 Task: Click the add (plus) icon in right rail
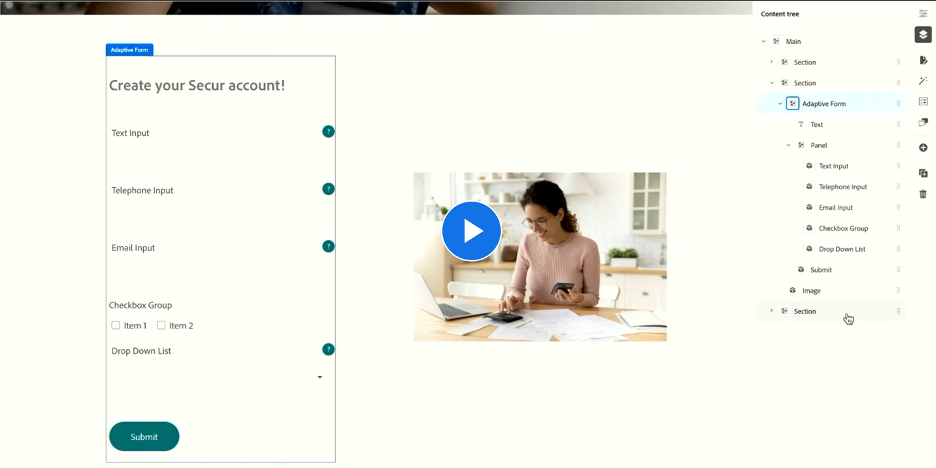pos(923,148)
